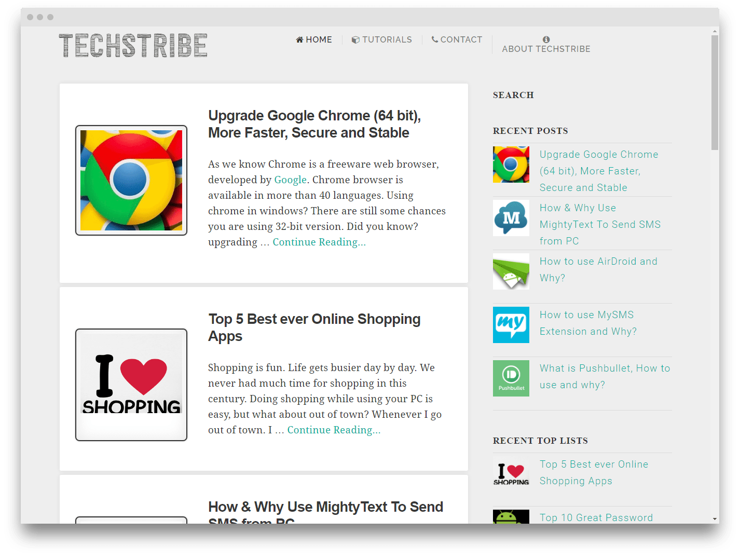Click the I Love Shopping thumbnail in Recent Top Lists
This screenshot has height=560, width=740.
tap(511, 474)
